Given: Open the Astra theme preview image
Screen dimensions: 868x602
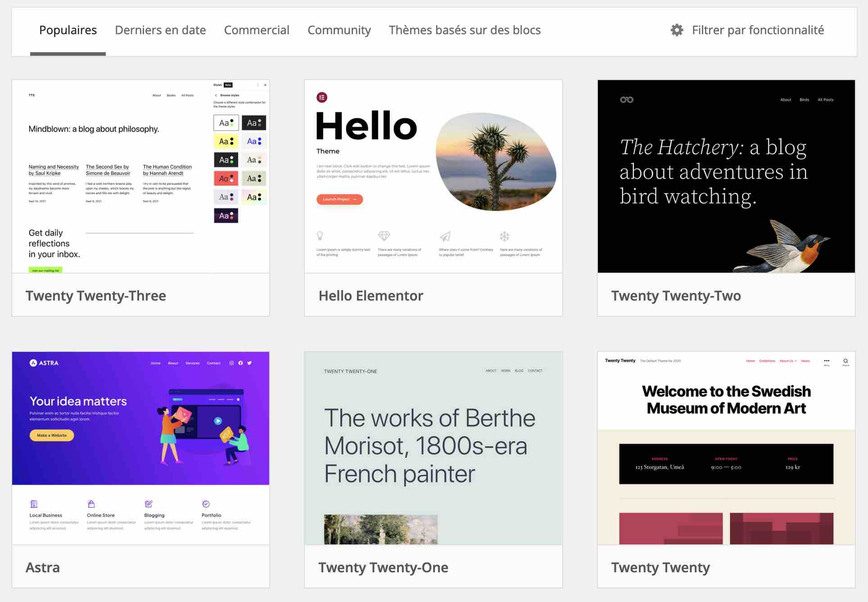Looking at the screenshot, I should coord(140,448).
